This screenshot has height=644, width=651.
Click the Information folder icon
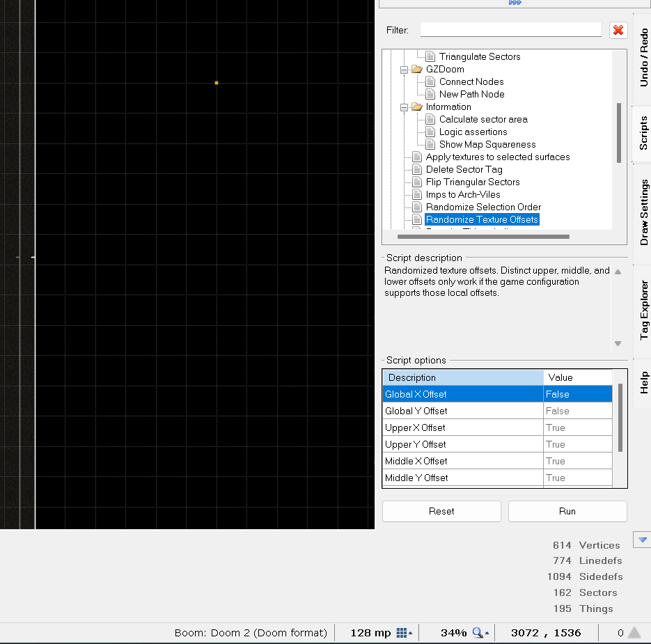417,107
